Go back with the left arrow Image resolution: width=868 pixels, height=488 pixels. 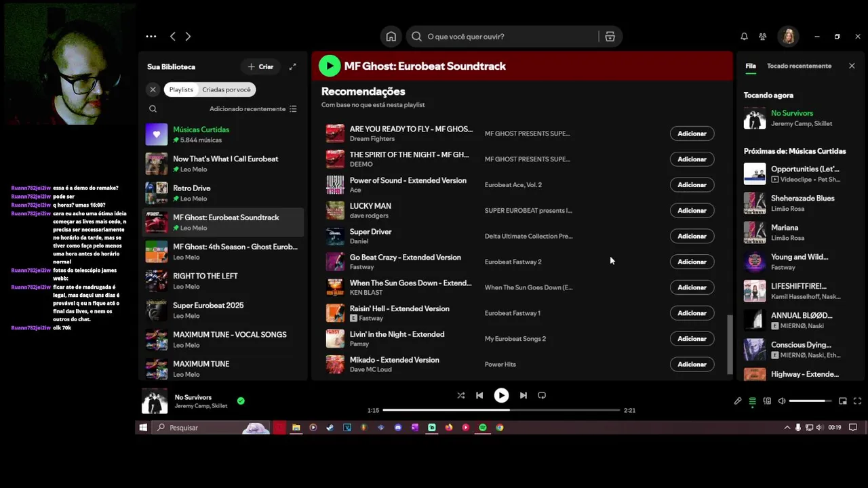(173, 37)
